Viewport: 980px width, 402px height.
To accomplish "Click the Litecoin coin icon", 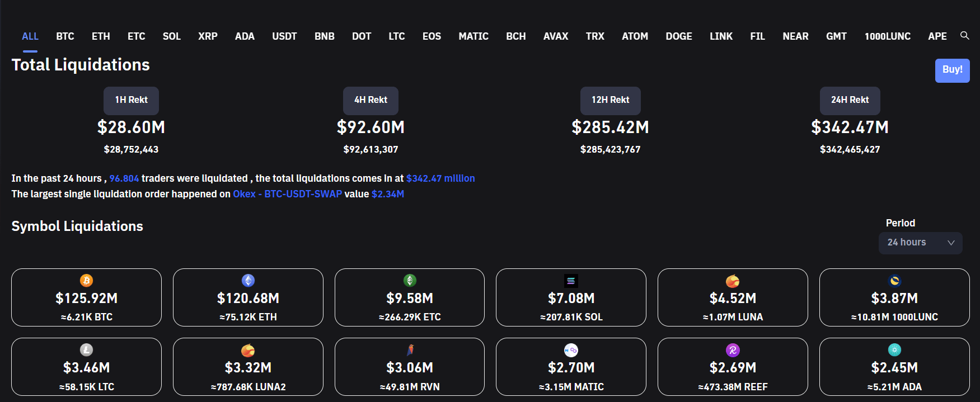I will coord(86,350).
